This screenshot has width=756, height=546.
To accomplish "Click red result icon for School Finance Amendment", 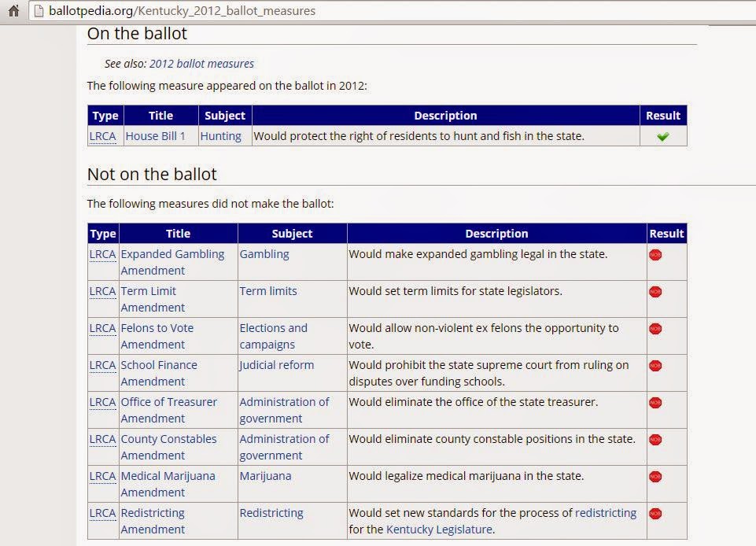I will coord(655,366).
